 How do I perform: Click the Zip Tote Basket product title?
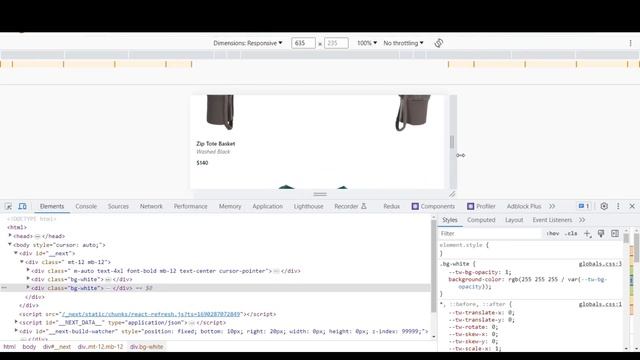[216, 144]
